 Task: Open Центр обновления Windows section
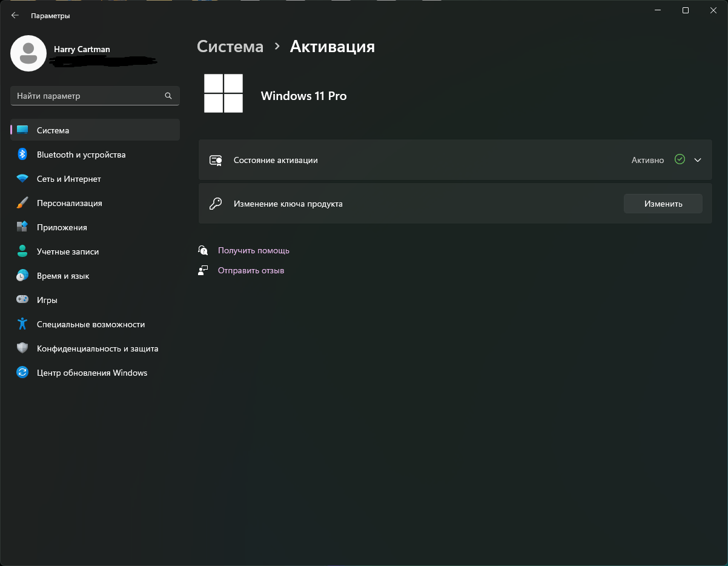(x=95, y=372)
